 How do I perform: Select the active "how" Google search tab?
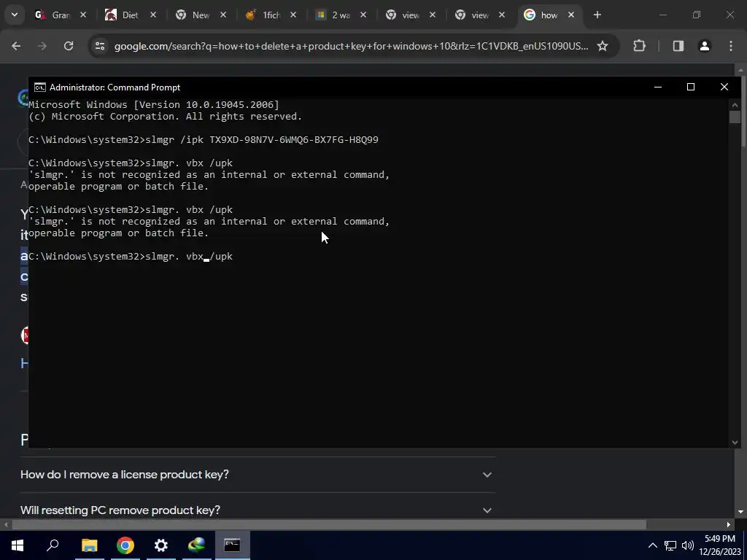tap(543, 15)
